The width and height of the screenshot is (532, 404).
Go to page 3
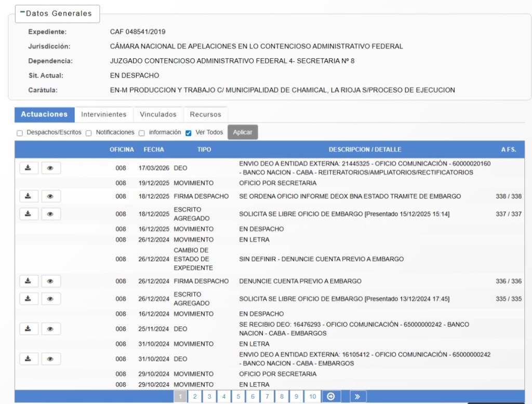pyautogui.click(x=209, y=396)
